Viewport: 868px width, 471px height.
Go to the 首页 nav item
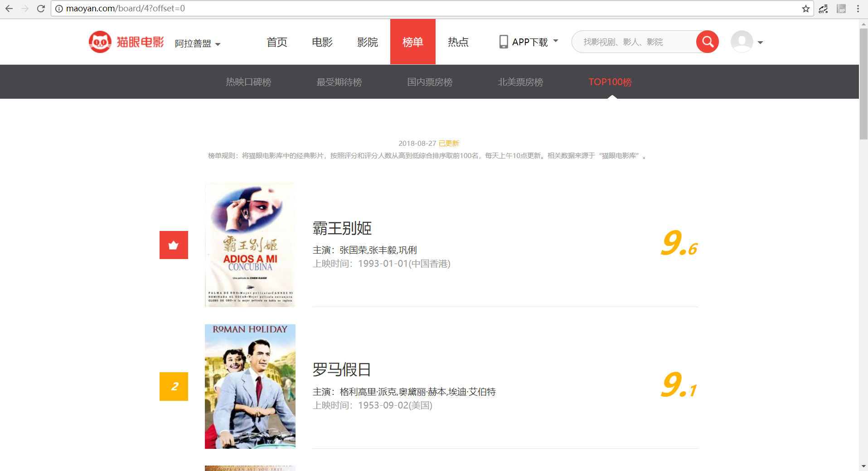(x=277, y=42)
